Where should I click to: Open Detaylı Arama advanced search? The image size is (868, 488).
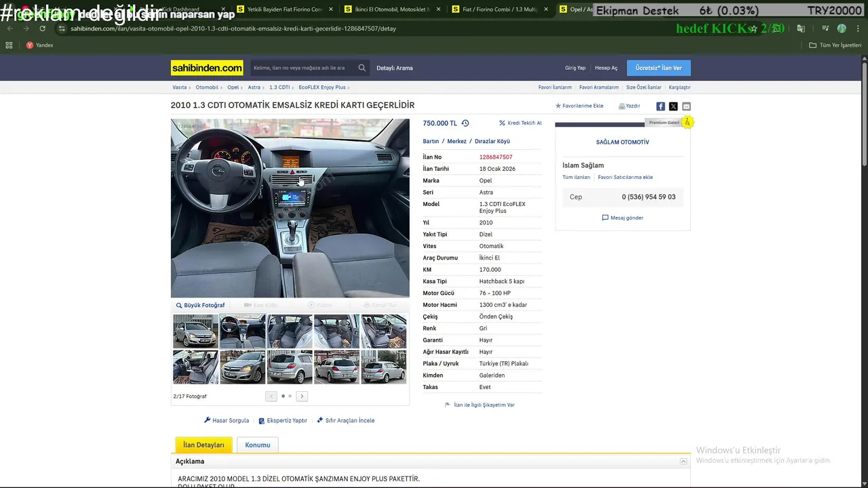tap(395, 68)
